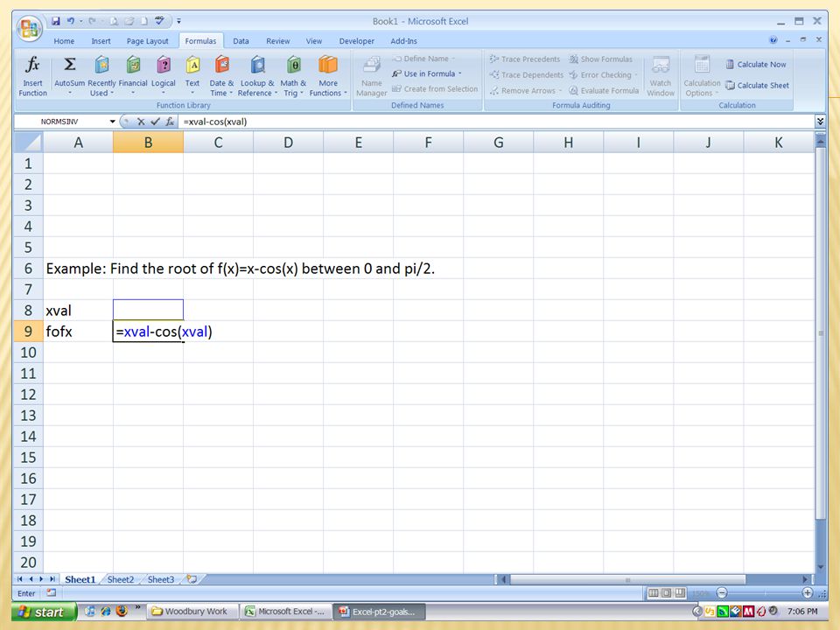
Task: Switch to Normal view in status bar
Action: pos(654,593)
